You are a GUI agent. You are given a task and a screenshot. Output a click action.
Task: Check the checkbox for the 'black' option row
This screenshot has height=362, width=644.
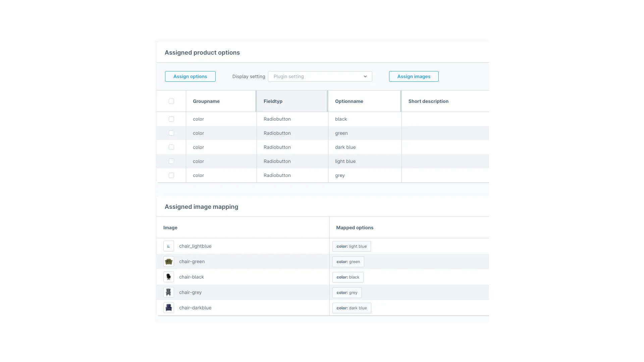coord(171,119)
